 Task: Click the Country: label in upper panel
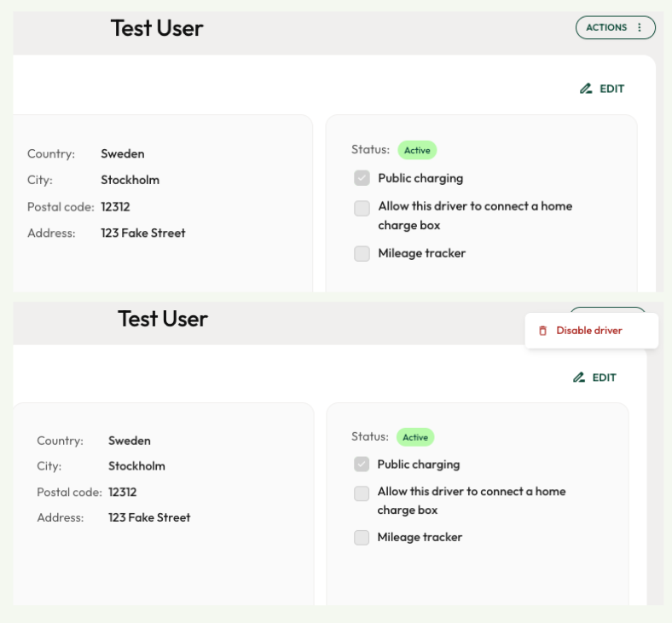[x=51, y=153]
